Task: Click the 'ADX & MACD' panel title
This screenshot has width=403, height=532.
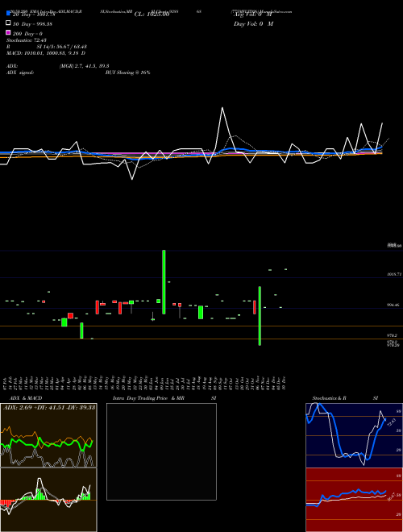Action: coord(26,398)
